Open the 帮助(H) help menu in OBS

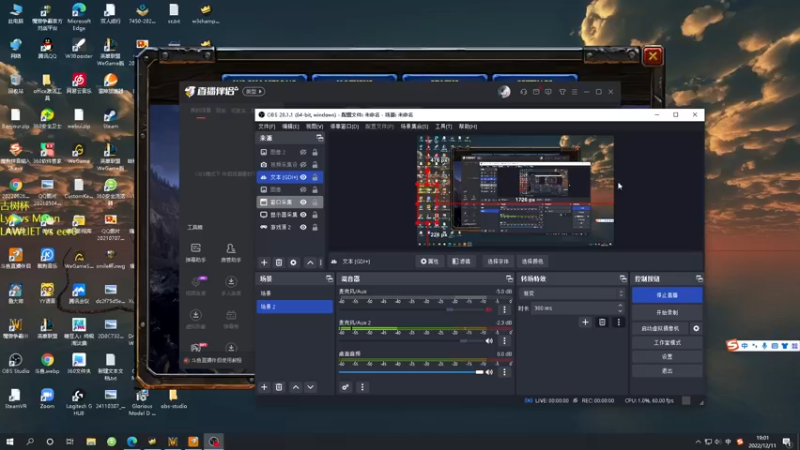[x=468, y=127]
